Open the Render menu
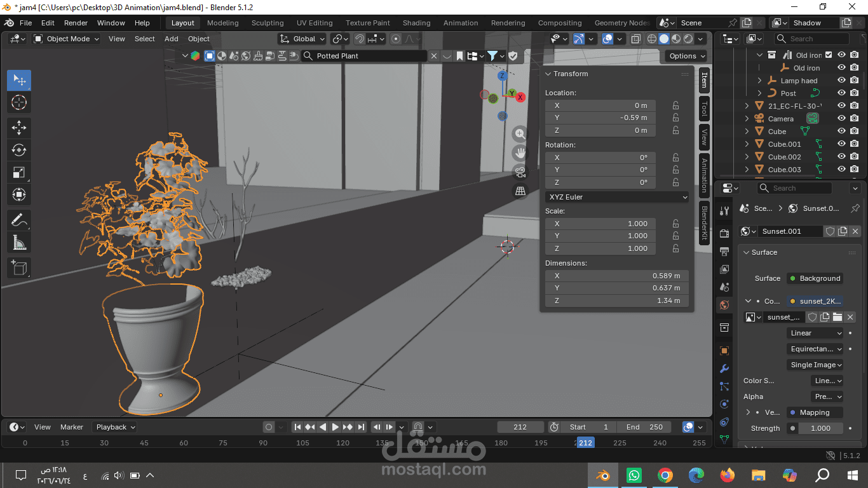Screen dimensions: 868x488 coord(76,23)
